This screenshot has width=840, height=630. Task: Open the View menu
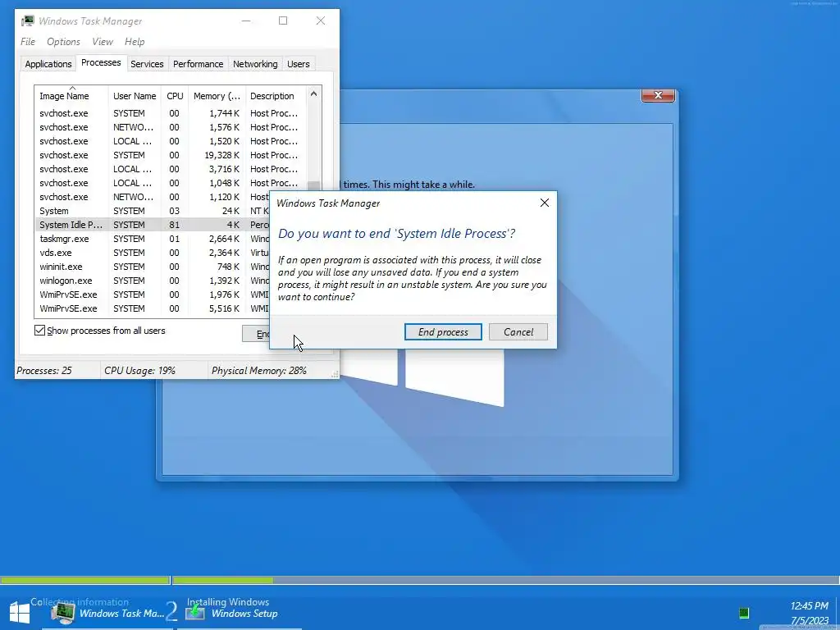(103, 42)
